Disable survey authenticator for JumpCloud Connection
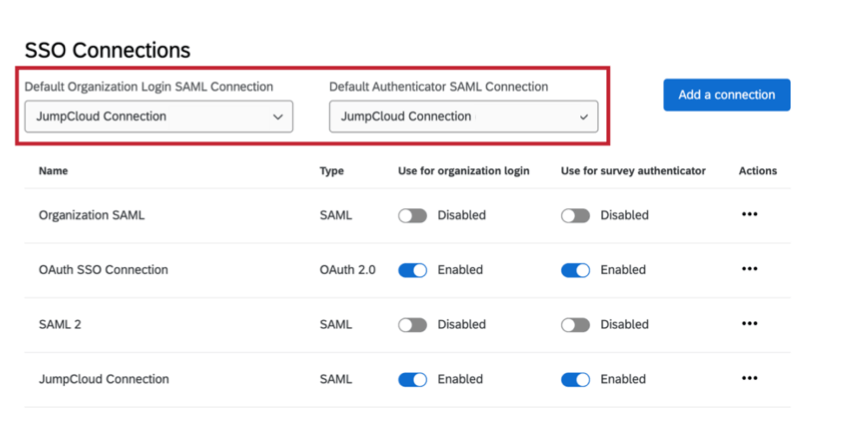Image resolution: width=850 pixels, height=425 pixels. pos(575,380)
